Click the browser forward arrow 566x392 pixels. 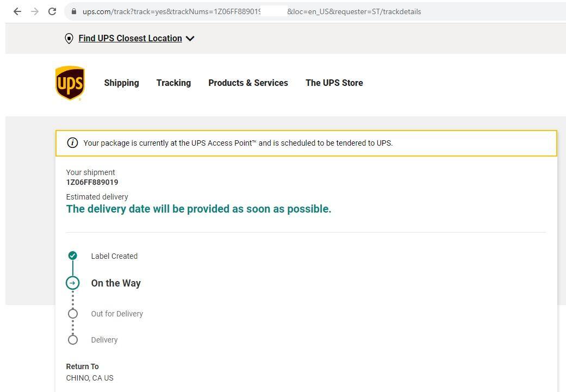point(35,11)
